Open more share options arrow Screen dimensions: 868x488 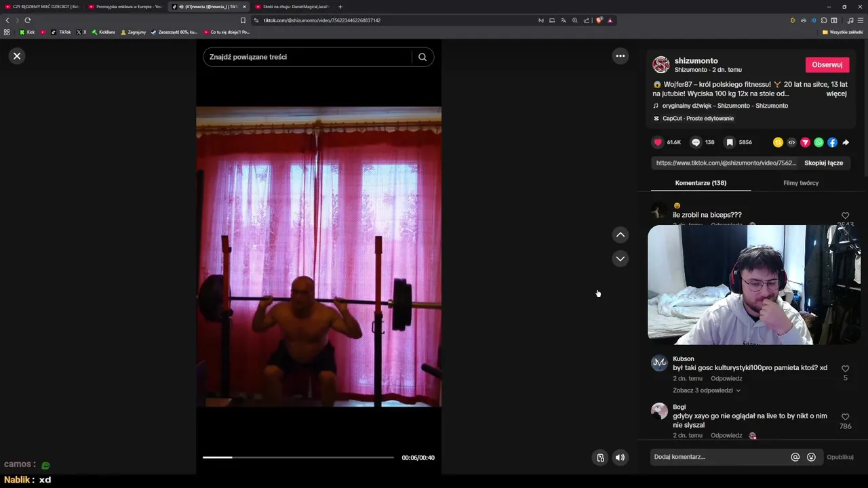point(846,142)
